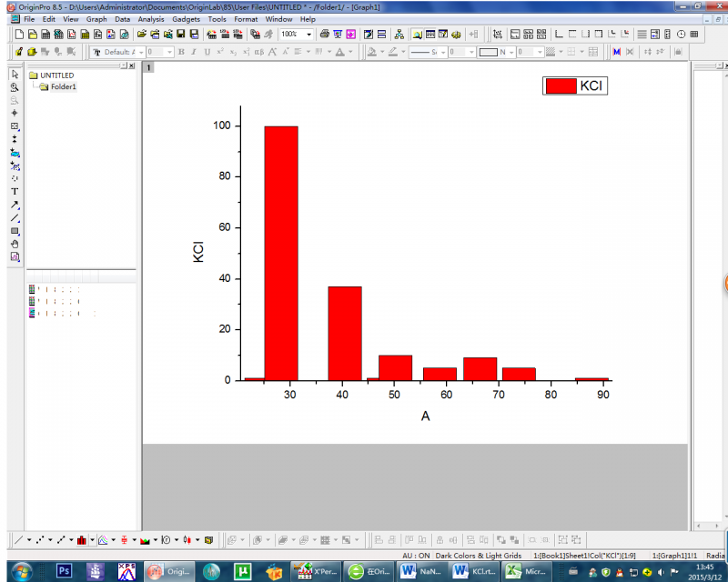Open the File menu
Image resolution: width=728 pixels, height=582 pixels.
coord(29,19)
